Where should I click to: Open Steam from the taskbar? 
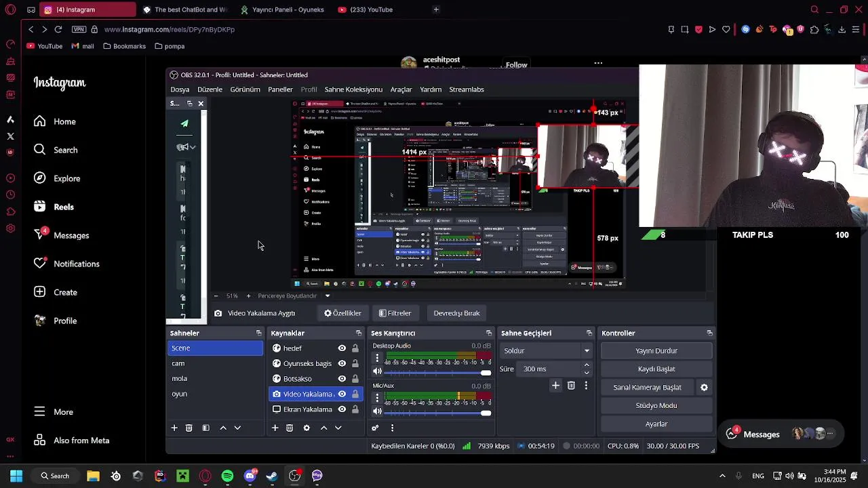click(272, 476)
